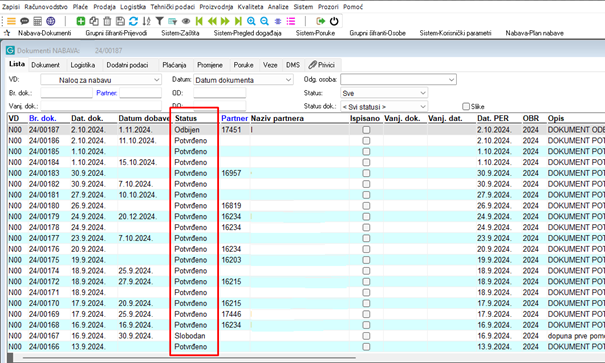
Task: Click the sort order icon
Action: [147, 21]
